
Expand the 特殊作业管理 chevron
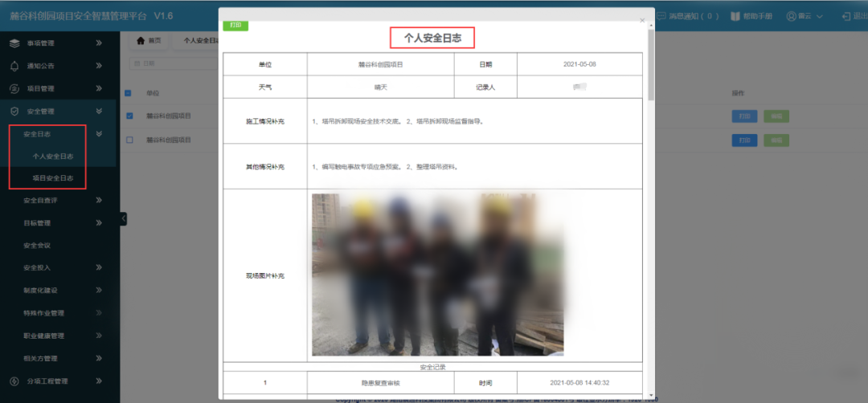99,313
